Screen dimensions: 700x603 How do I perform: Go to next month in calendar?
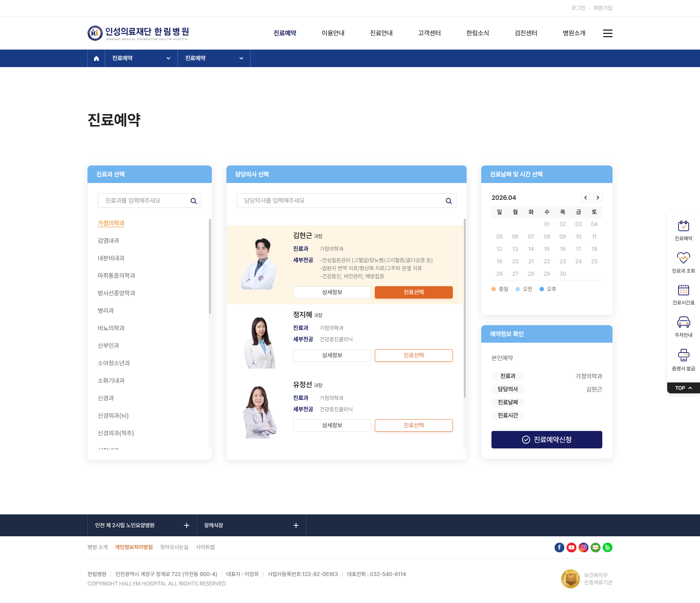coord(598,198)
